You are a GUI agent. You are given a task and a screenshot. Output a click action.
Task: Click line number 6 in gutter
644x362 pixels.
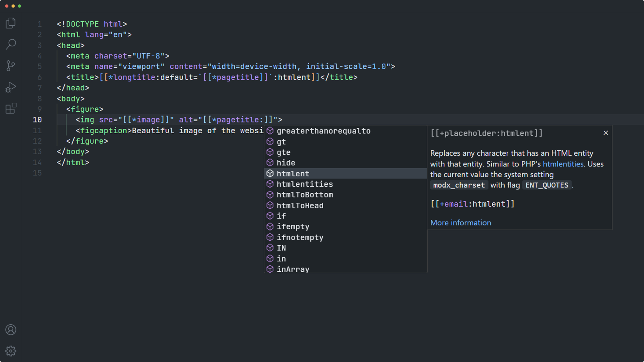coord(39,77)
